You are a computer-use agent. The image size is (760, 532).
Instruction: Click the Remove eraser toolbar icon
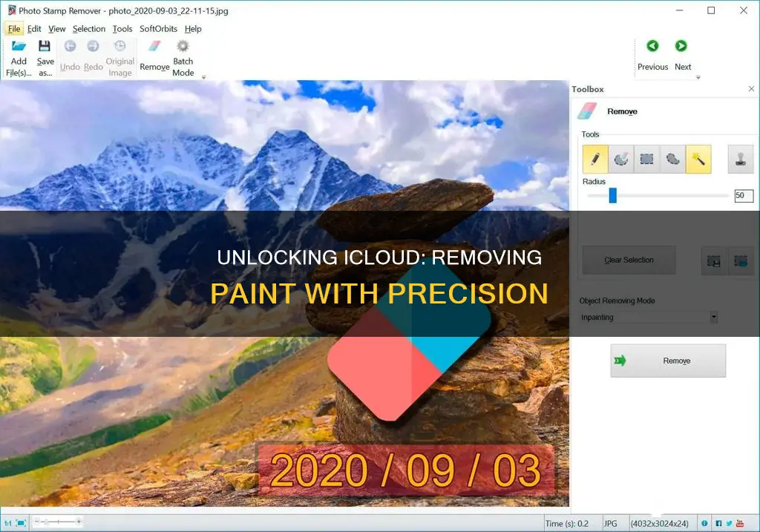click(154, 47)
